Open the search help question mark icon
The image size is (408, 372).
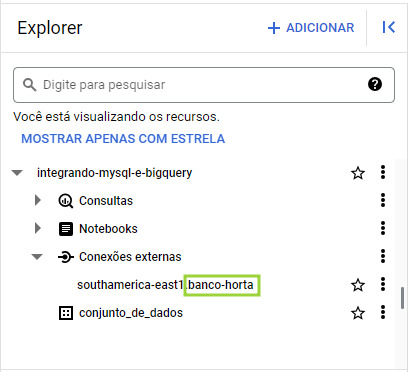pyautogui.click(x=375, y=84)
